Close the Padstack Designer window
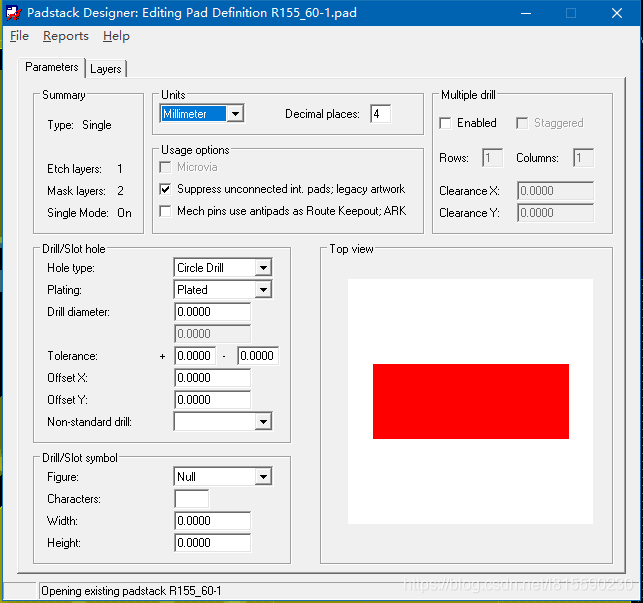This screenshot has width=643, height=603. [617, 13]
